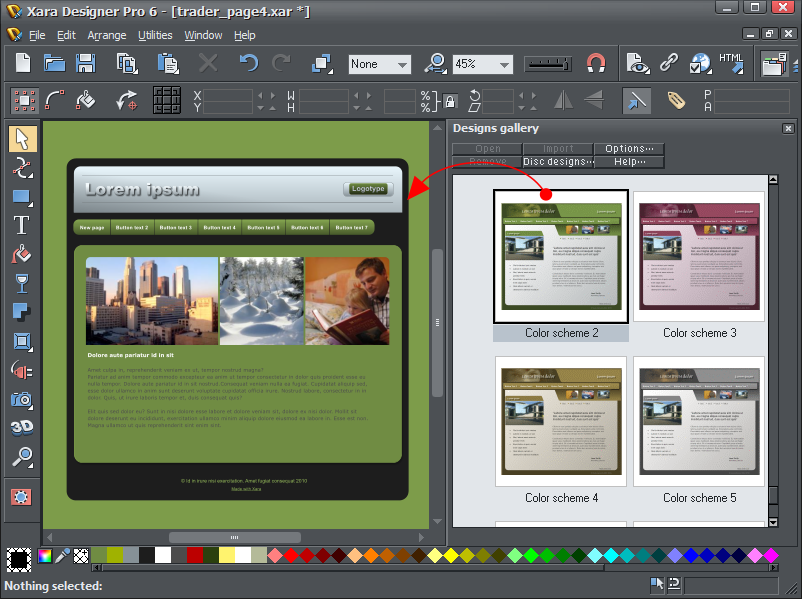Click the width W input field
Image resolution: width=802 pixels, height=599 pixels.
point(324,96)
